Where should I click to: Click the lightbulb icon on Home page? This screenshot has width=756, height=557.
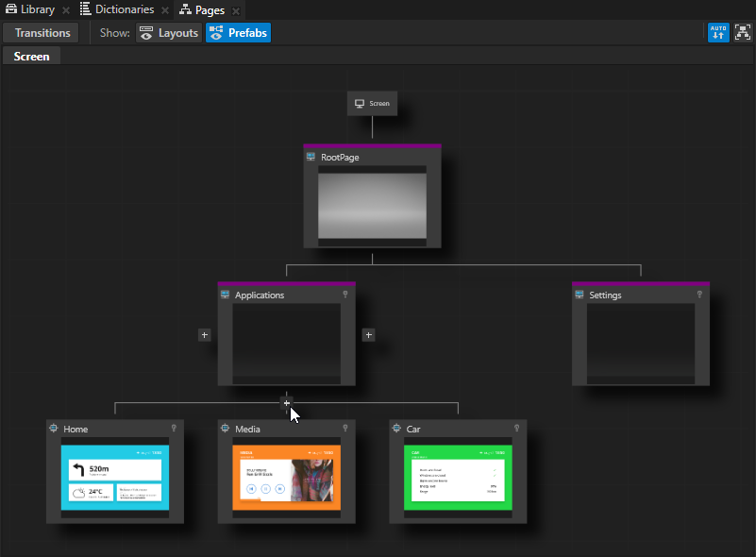tap(174, 429)
